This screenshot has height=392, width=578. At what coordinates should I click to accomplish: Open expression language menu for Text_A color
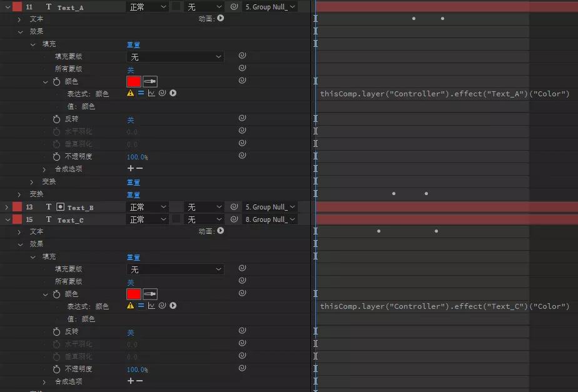click(x=173, y=93)
